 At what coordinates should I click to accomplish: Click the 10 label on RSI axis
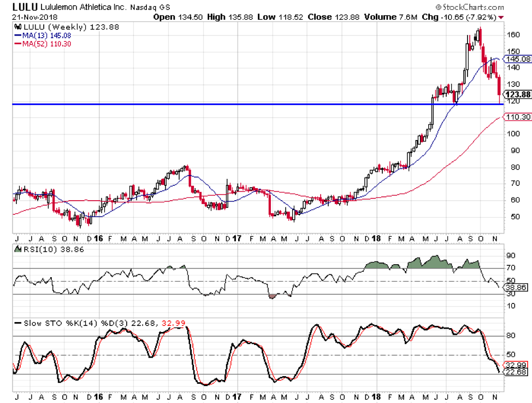coord(511,306)
